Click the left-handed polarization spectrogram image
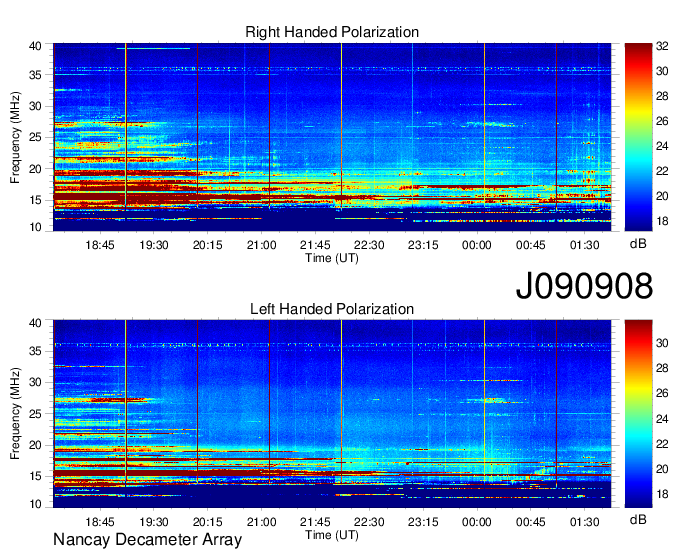This screenshot has width=680, height=552. [x=332, y=414]
